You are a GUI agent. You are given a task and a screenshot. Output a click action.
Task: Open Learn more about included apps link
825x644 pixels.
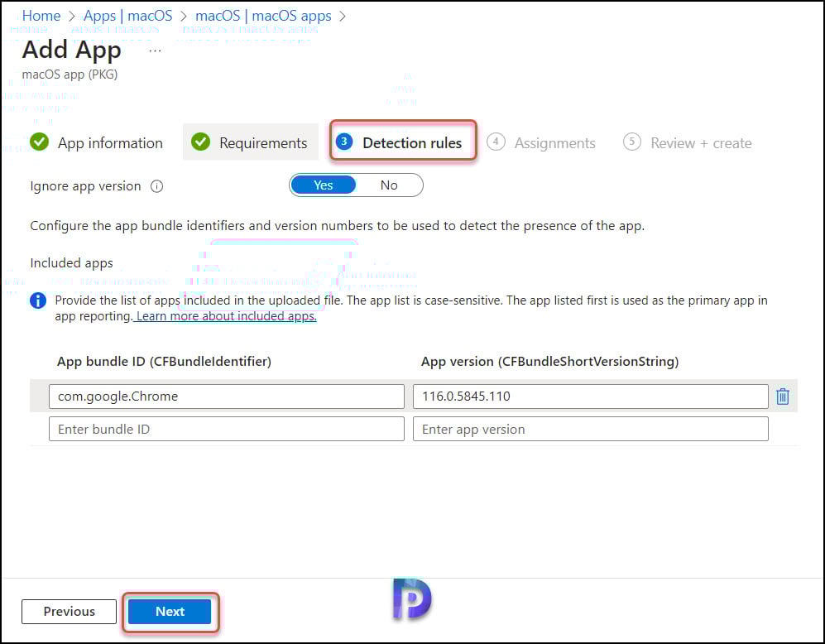pos(226,316)
